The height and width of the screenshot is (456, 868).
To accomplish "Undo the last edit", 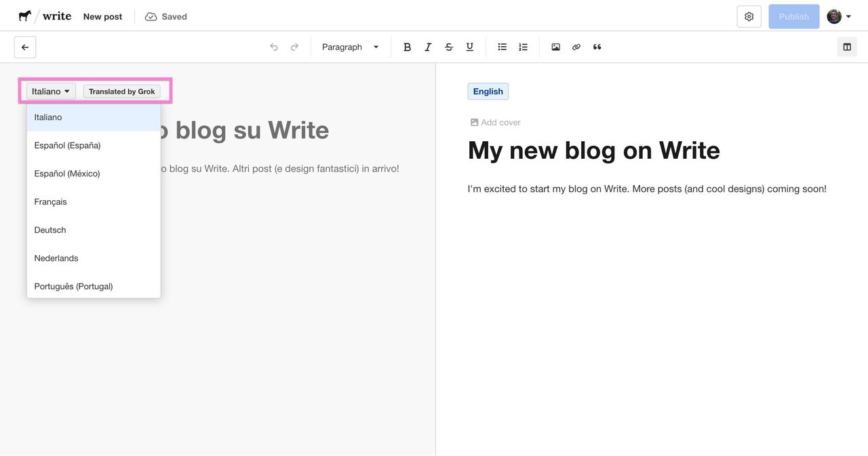I will (274, 47).
